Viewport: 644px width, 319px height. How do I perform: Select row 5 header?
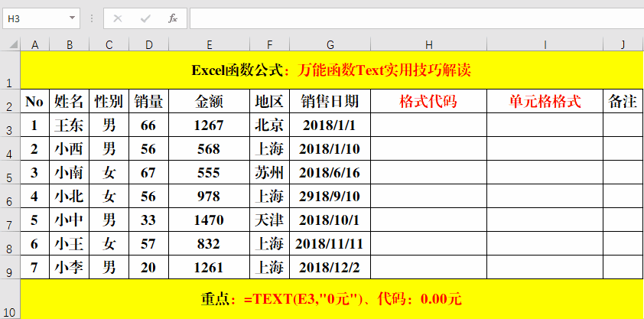[10, 172]
